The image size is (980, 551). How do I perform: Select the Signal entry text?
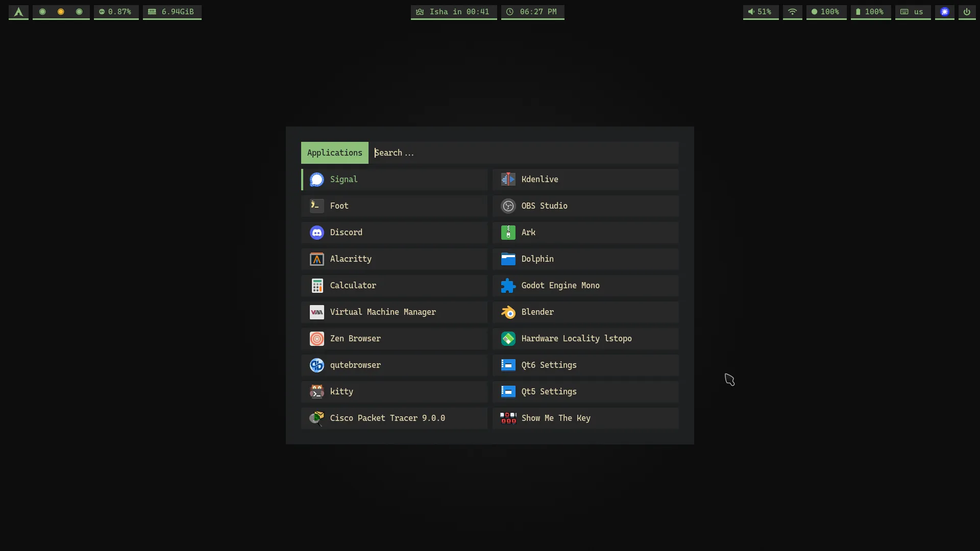(x=344, y=180)
